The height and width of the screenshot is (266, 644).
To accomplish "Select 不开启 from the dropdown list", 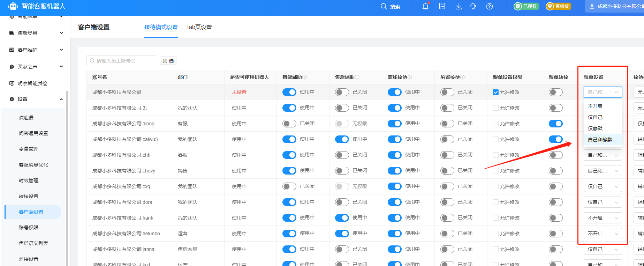I will coord(603,106).
